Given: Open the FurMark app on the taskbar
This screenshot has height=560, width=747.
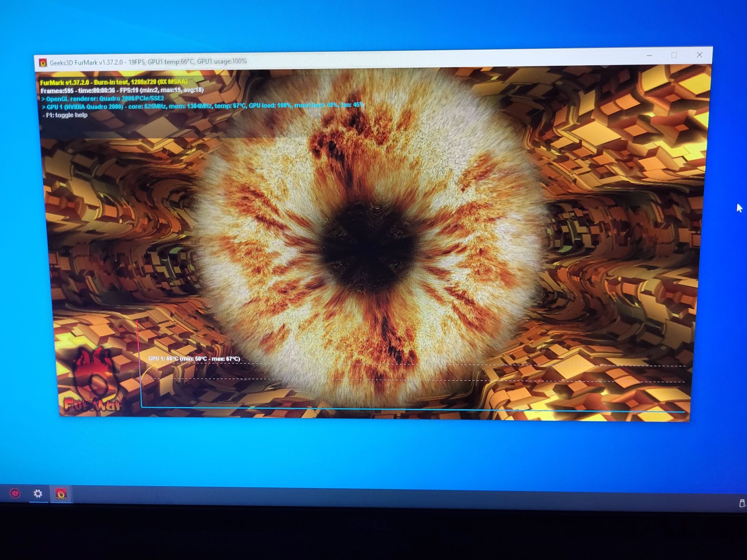Looking at the screenshot, I should [x=61, y=494].
